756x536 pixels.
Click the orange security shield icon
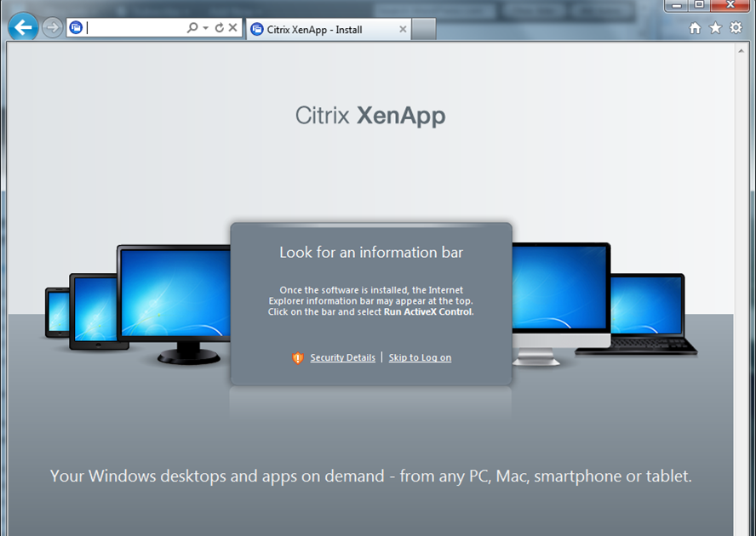pyautogui.click(x=297, y=358)
